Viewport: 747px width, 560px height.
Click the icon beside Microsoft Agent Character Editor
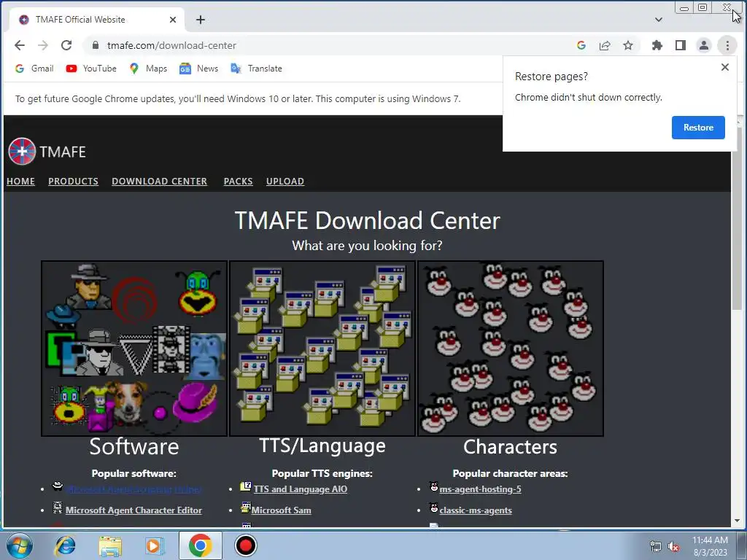pyautogui.click(x=58, y=507)
